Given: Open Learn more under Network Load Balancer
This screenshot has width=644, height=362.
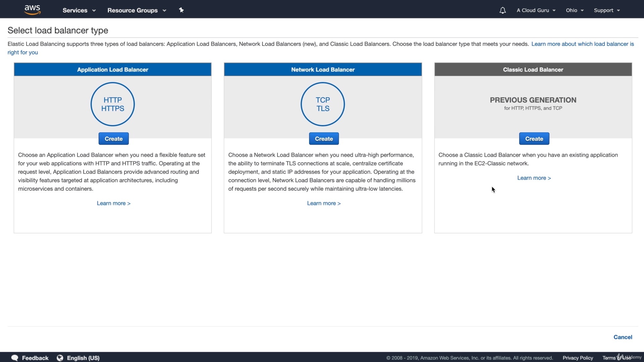Looking at the screenshot, I should 324,203.
